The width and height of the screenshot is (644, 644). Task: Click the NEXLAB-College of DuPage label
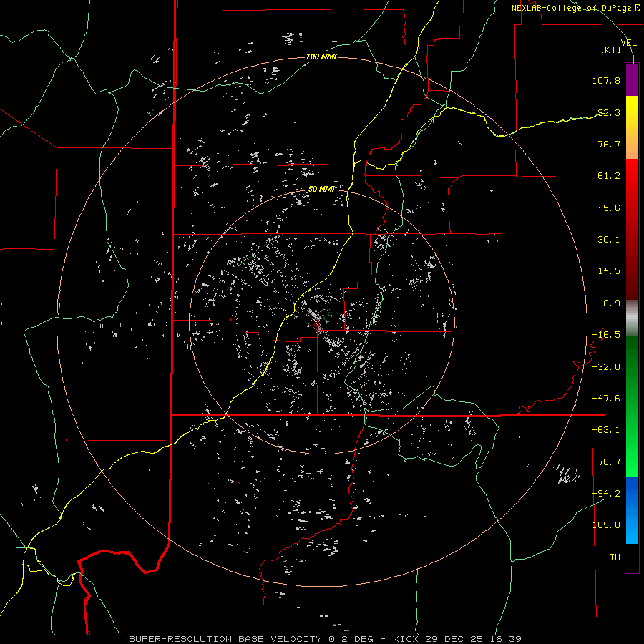click(571, 8)
